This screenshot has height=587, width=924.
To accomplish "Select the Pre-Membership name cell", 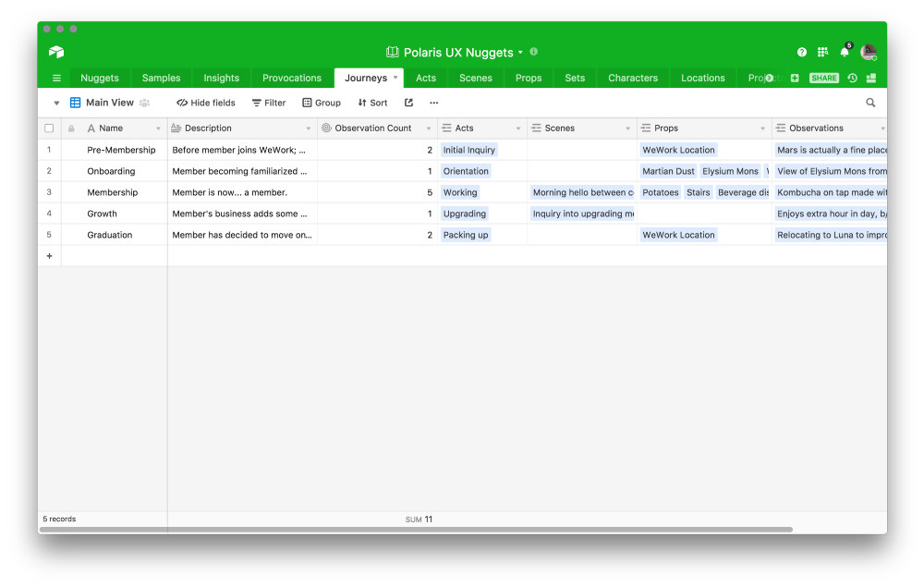I will point(121,150).
